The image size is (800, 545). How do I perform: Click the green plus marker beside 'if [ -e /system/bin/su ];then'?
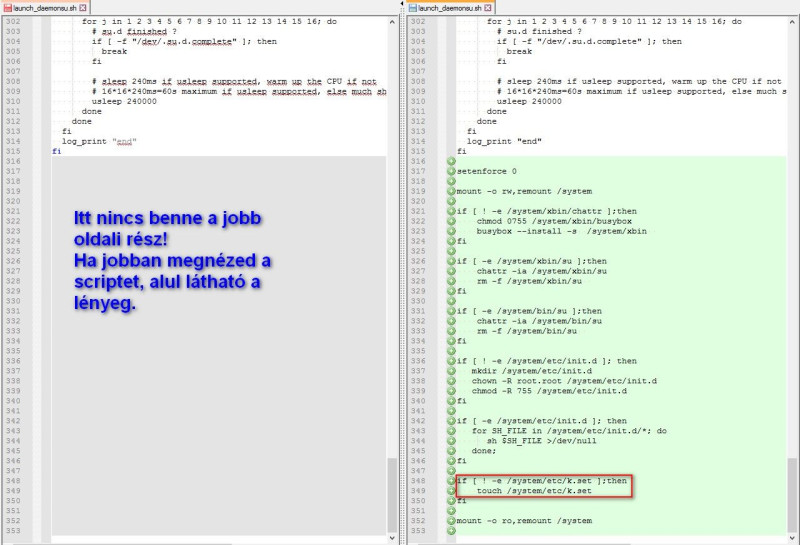click(x=451, y=311)
